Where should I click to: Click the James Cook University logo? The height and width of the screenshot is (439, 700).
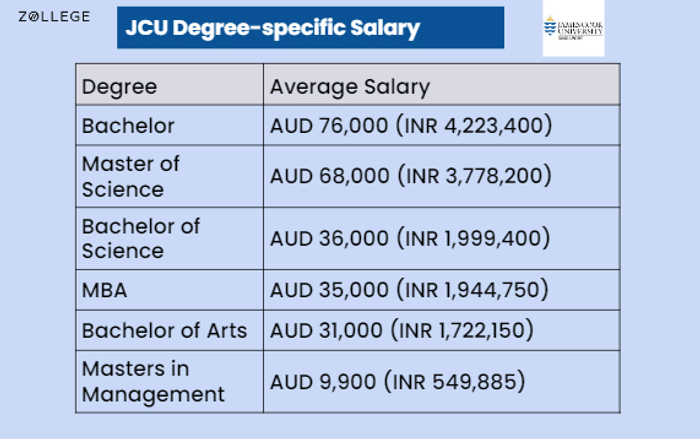573,28
